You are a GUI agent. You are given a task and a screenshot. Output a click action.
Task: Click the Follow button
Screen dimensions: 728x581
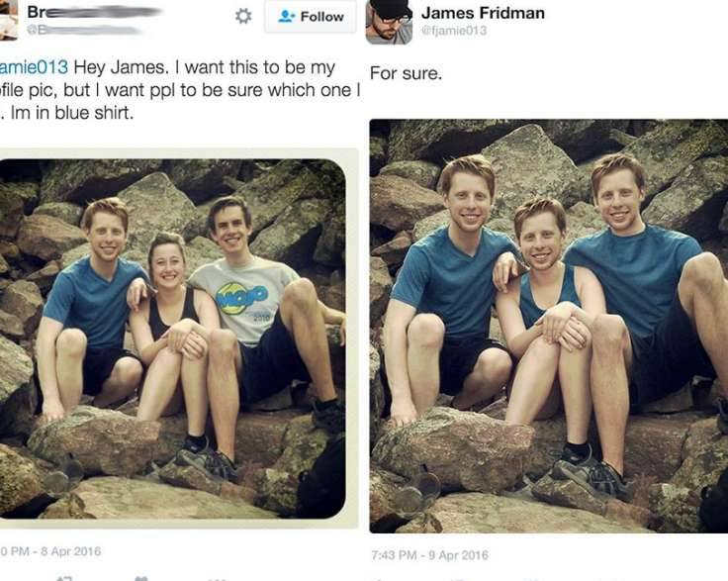point(311,17)
